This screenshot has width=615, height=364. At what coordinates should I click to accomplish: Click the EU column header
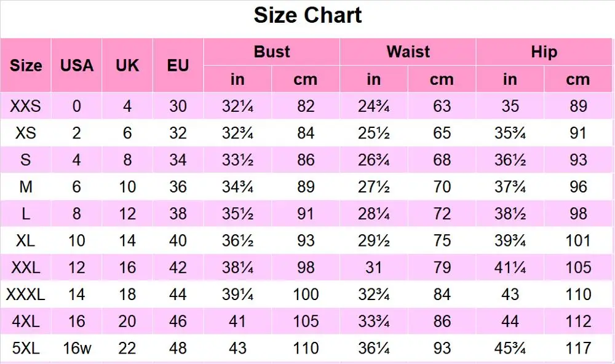tap(178, 65)
